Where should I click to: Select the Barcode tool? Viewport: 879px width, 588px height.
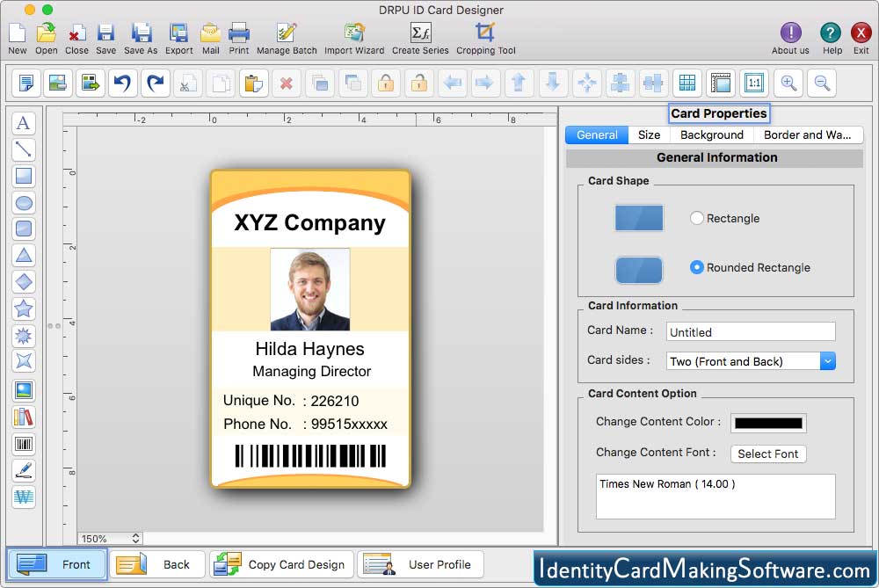point(24,445)
